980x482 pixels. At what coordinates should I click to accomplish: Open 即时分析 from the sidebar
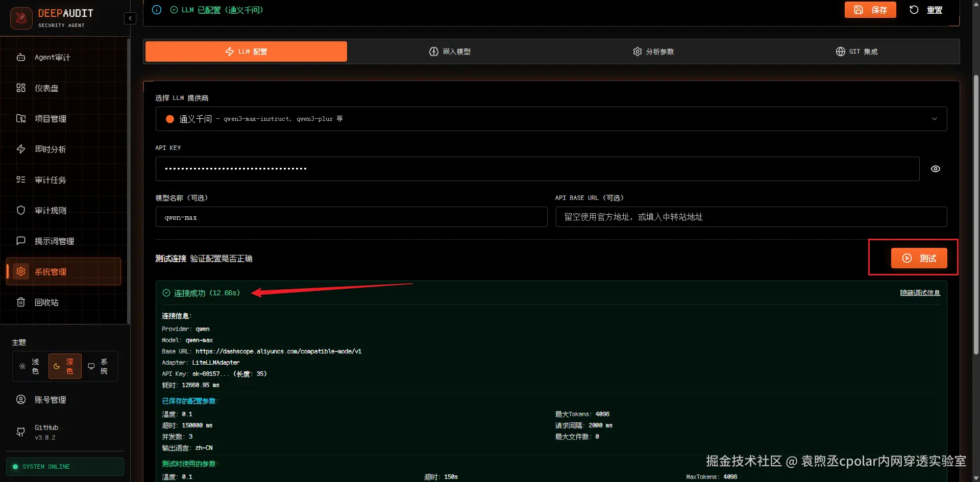click(x=64, y=149)
